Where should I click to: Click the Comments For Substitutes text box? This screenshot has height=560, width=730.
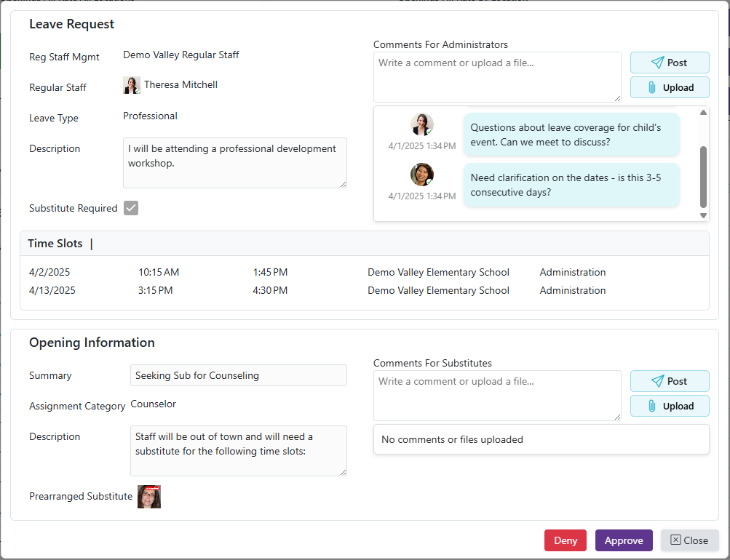pos(497,395)
